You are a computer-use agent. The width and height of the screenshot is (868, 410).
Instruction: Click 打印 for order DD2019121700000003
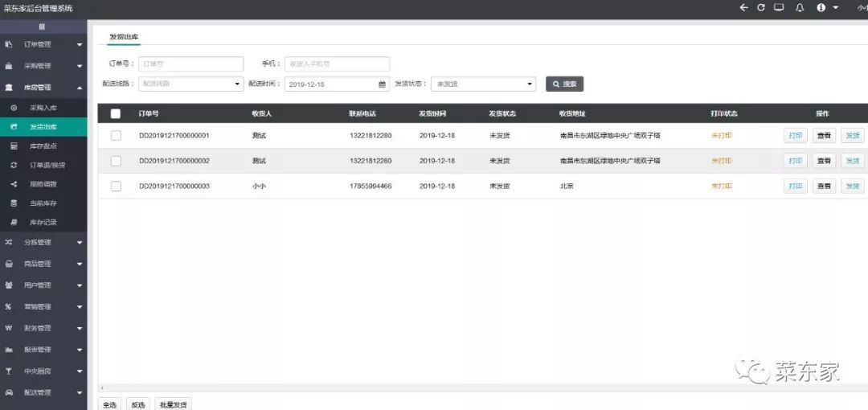[796, 187]
